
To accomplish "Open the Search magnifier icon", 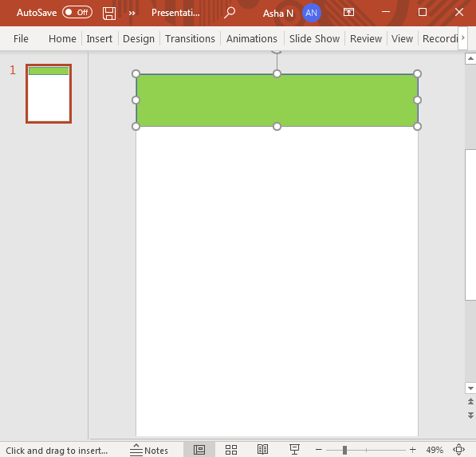I will [x=230, y=13].
